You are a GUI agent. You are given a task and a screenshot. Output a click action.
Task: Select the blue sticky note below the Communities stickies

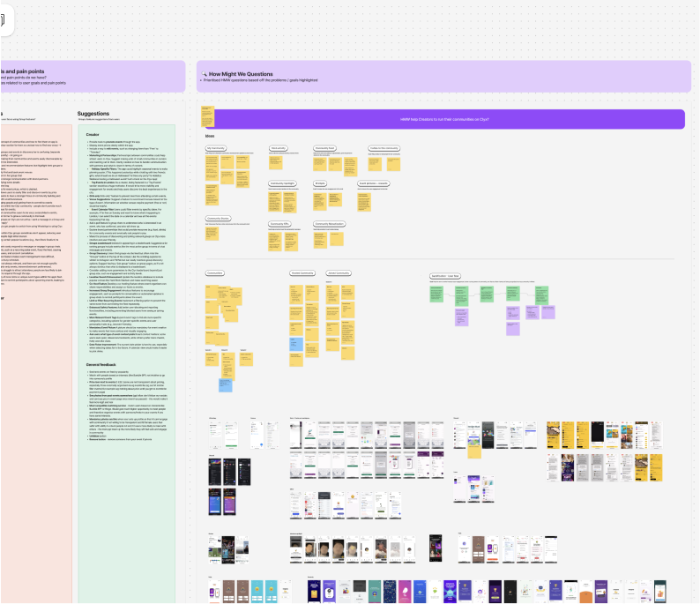(x=226, y=385)
